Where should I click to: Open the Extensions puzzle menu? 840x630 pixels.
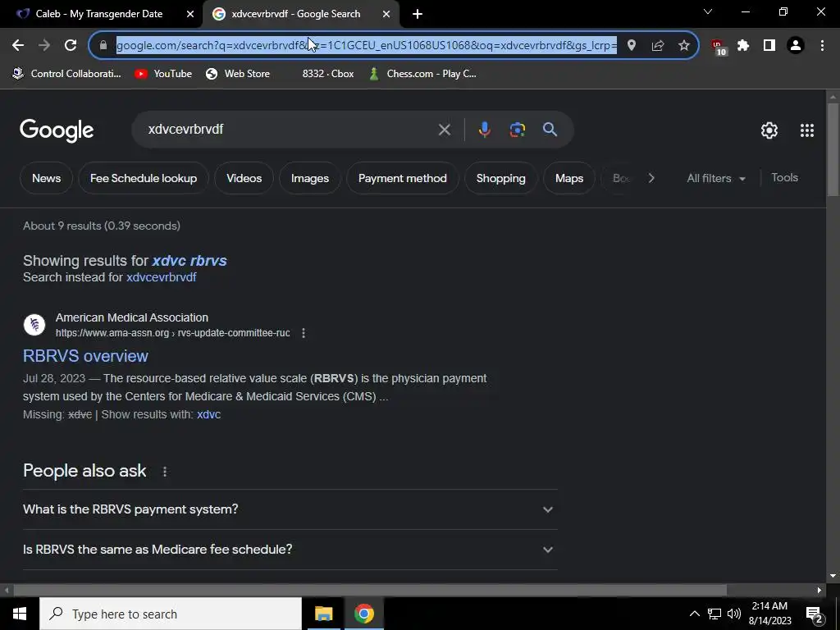click(743, 46)
